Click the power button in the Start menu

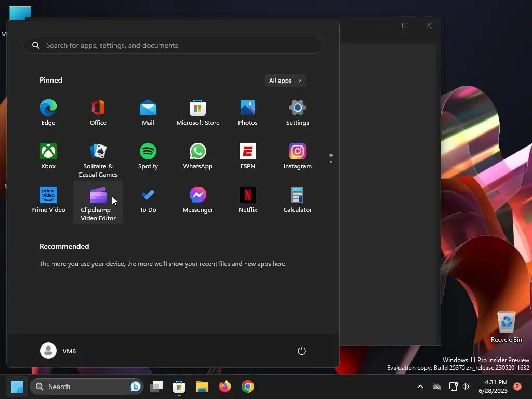(x=302, y=351)
